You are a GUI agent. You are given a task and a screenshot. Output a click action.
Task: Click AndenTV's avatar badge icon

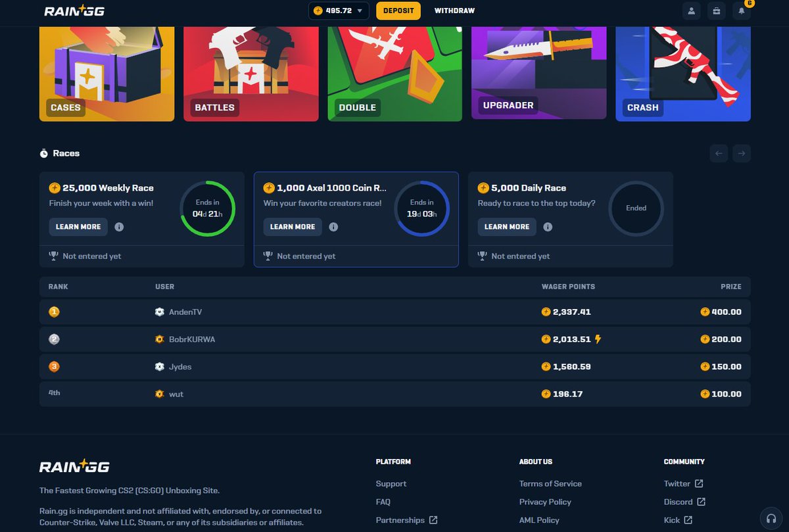[159, 312]
